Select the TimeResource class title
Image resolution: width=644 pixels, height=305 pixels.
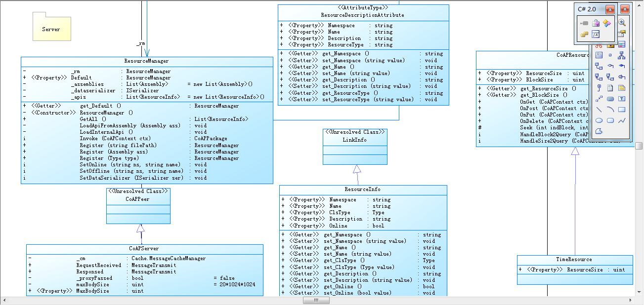(x=574, y=260)
